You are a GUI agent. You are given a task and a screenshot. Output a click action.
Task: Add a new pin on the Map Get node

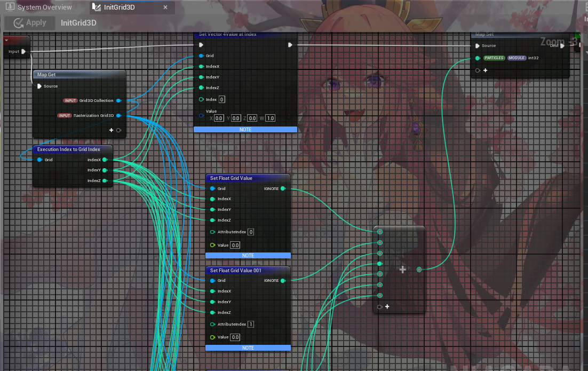click(x=112, y=130)
